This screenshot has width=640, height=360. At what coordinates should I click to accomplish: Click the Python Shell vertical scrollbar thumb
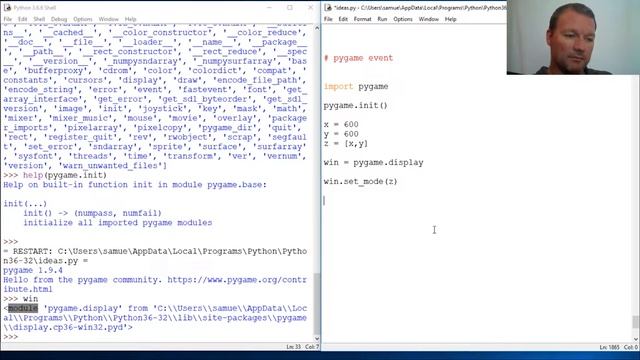(317, 304)
